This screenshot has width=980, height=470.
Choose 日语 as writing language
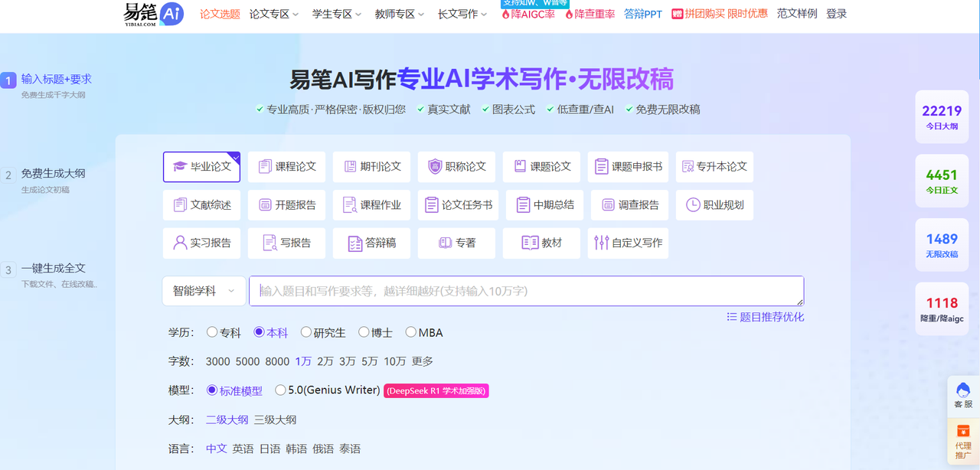pyautogui.click(x=269, y=449)
